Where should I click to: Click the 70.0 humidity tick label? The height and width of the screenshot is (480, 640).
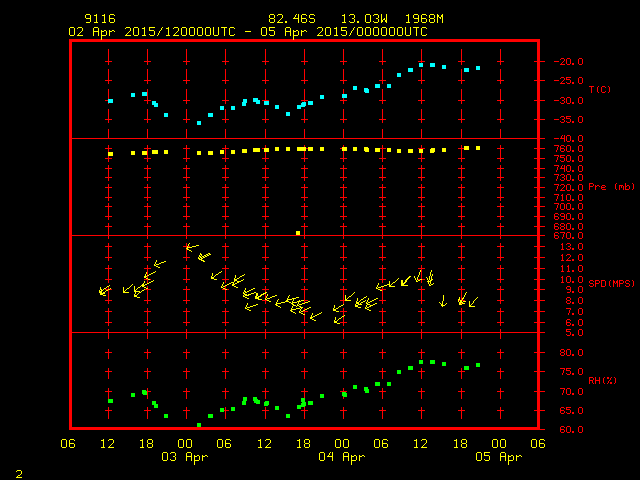[571, 391]
